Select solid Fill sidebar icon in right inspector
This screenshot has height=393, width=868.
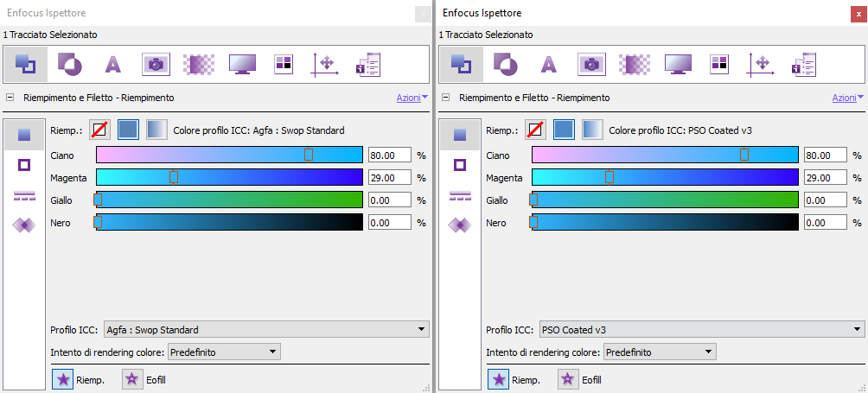pyautogui.click(x=460, y=135)
